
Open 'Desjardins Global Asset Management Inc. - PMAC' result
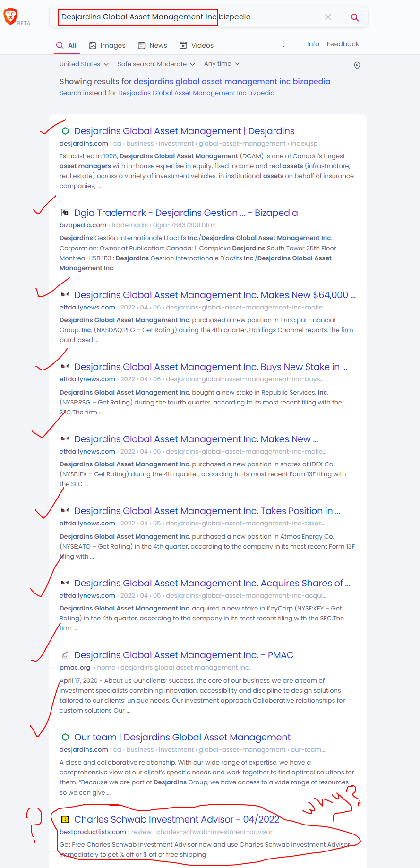tap(184, 655)
